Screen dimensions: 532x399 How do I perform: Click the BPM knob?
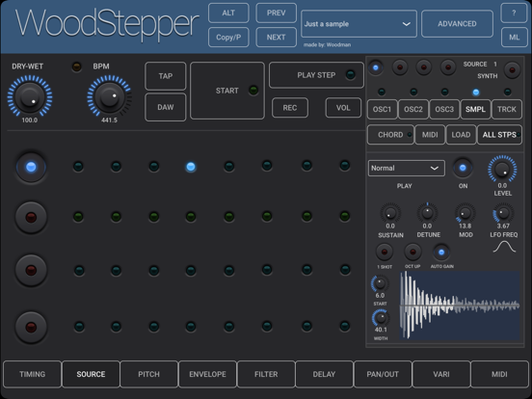click(x=109, y=96)
